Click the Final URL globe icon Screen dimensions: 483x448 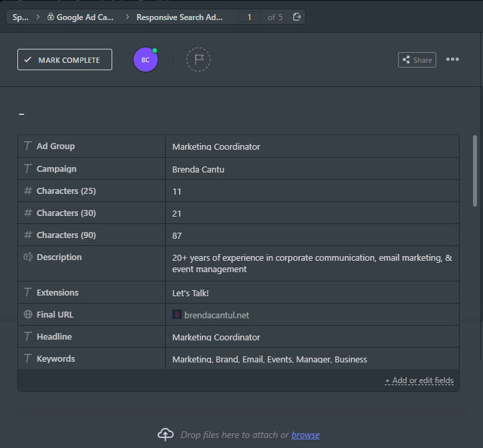[28, 314]
